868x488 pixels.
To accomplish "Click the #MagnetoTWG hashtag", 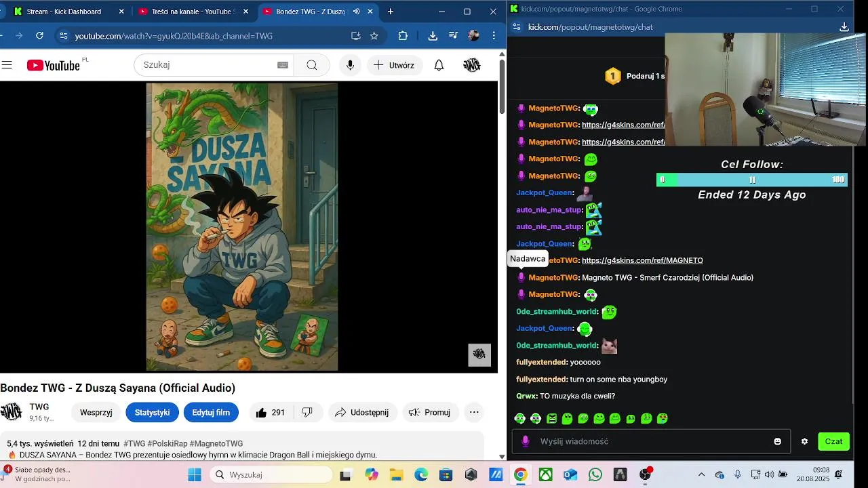I will click(x=216, y=443).
